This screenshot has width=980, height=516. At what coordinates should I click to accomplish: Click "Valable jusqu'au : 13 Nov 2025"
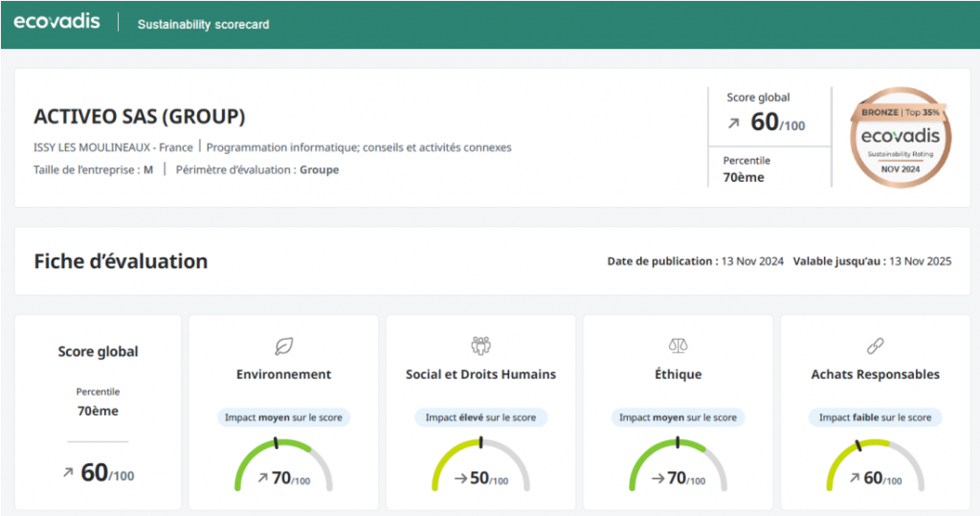click(x=872, y=261)
